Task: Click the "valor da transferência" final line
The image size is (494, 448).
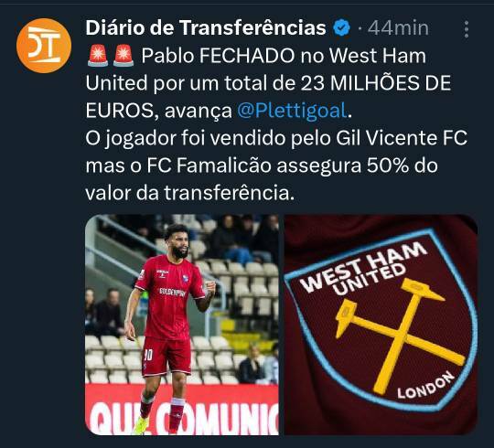Action: point(189,193)
